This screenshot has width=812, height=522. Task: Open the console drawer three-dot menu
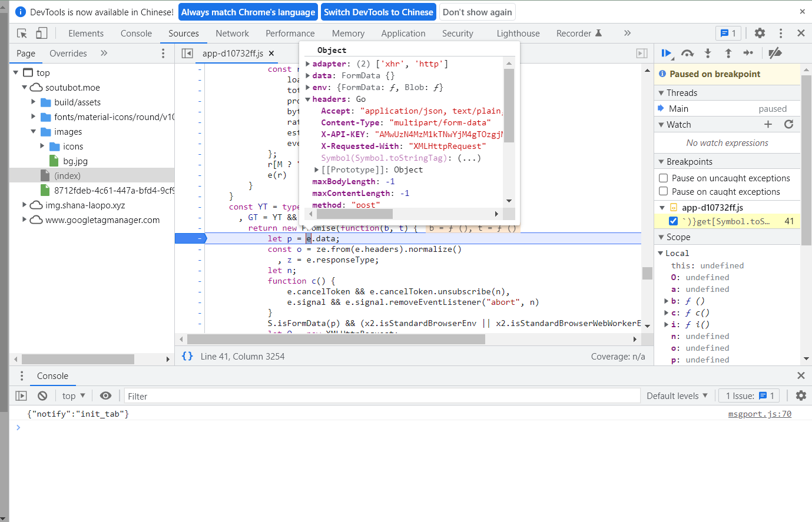tap(22, 376)
